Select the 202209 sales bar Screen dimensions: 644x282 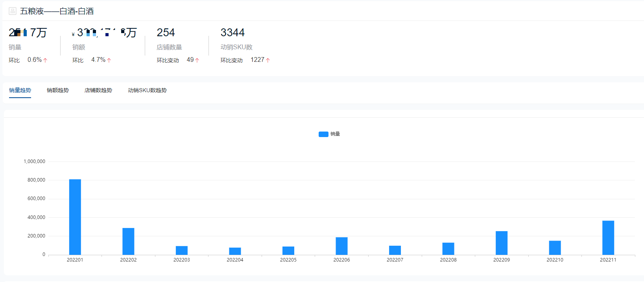point(502,243)
